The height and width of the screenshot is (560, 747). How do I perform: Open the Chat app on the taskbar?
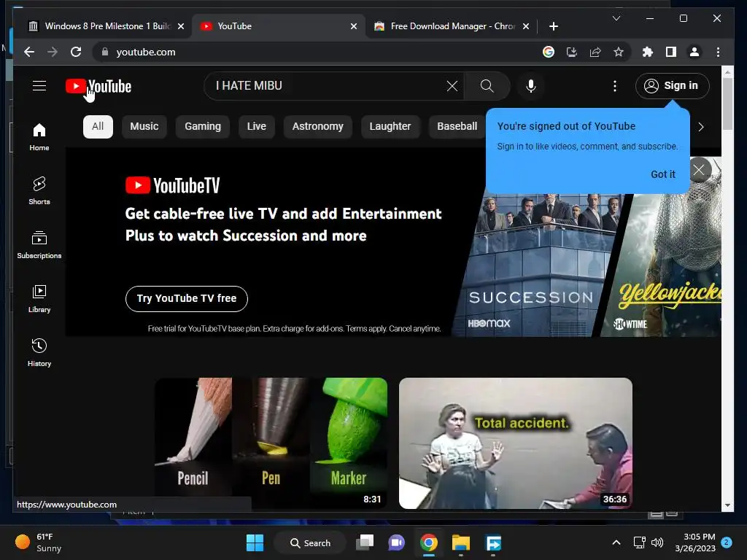point(396,542)
